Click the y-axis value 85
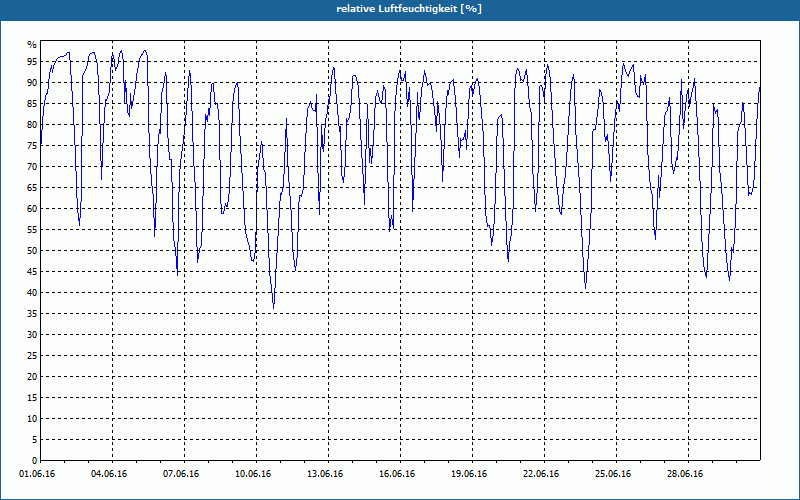 tap(32, 104)
